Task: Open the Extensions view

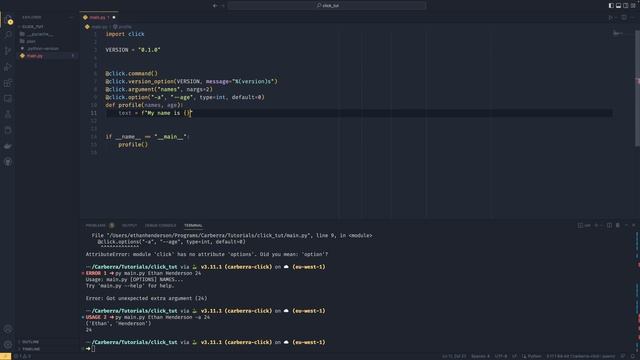Action: click(8, 83)
